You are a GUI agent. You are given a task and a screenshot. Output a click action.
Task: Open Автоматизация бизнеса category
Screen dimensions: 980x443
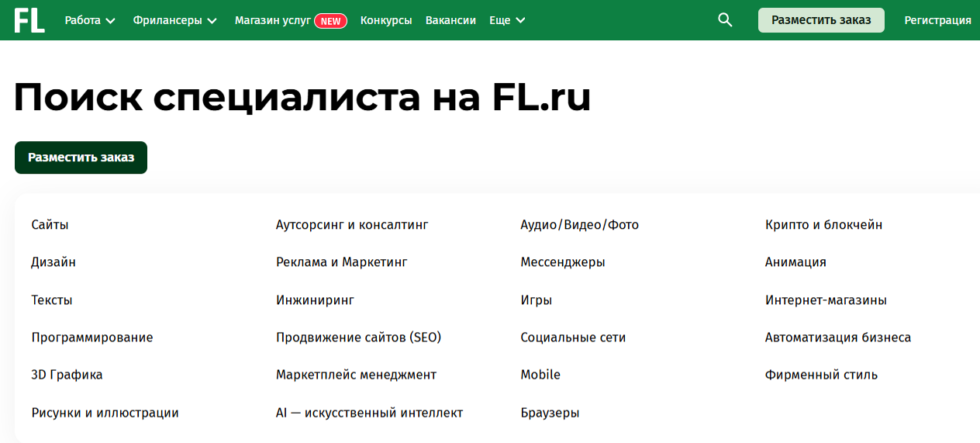pyautogui.click(x=838, y=337)
